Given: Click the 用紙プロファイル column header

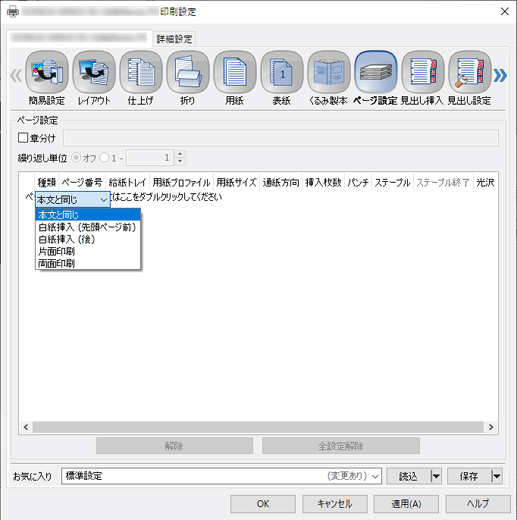Looking at the screenshot, I should point(181,183).
